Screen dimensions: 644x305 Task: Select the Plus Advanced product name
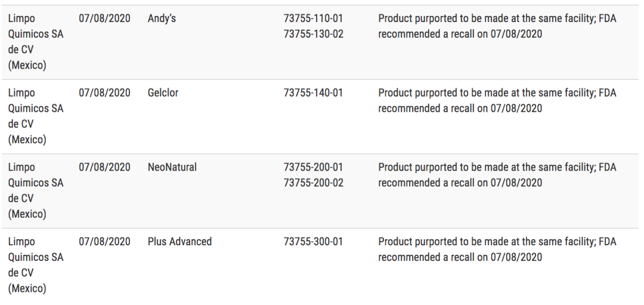[x=180, y=242]
